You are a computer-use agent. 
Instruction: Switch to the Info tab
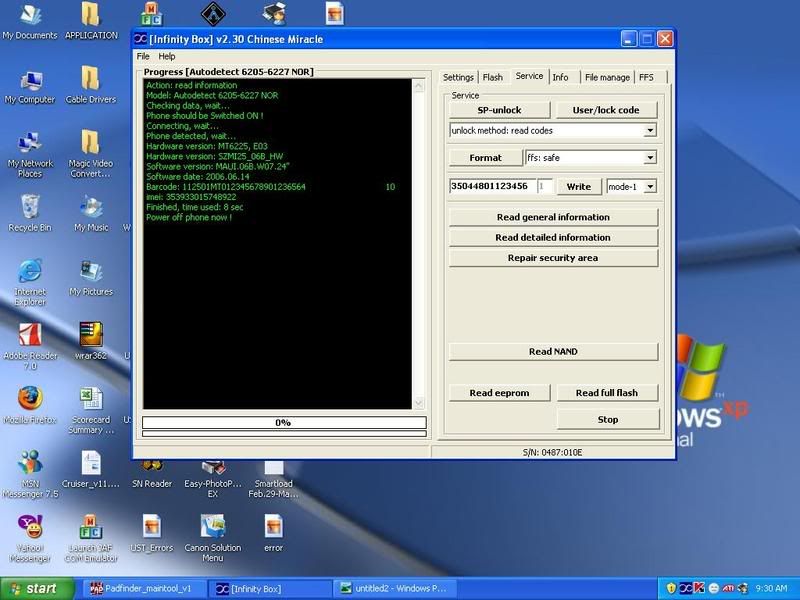pyautogui.click(x=560, y=78)
